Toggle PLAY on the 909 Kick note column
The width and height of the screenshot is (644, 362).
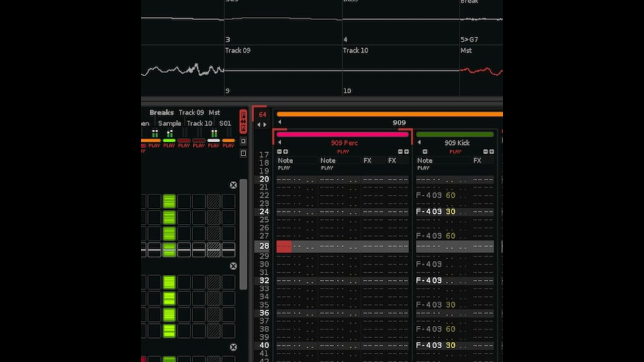click(423, 168)
